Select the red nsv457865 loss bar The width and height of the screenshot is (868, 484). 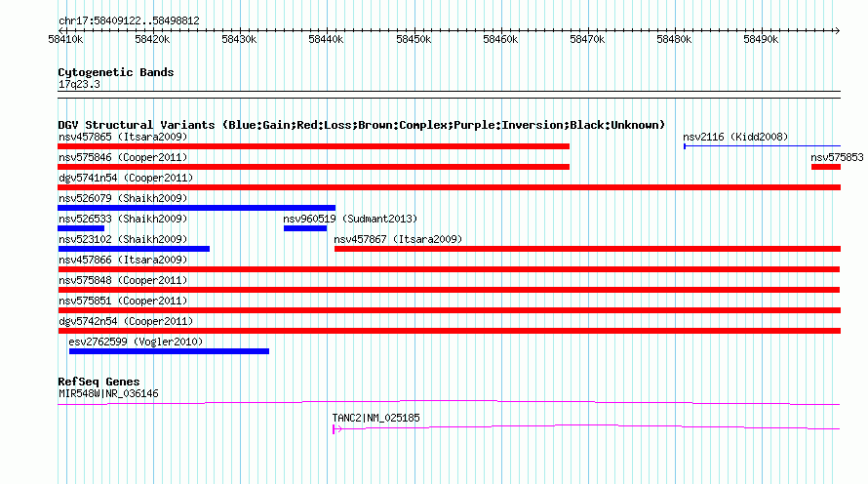click(x=313, y=146)
